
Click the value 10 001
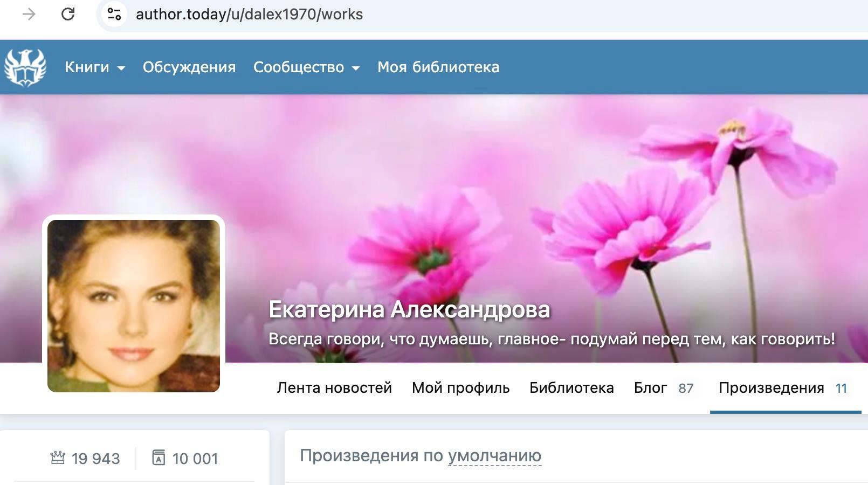pos(195,459)
